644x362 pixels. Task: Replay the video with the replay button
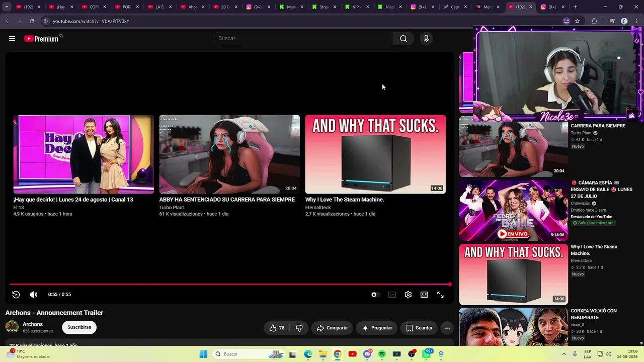(16, 295)
